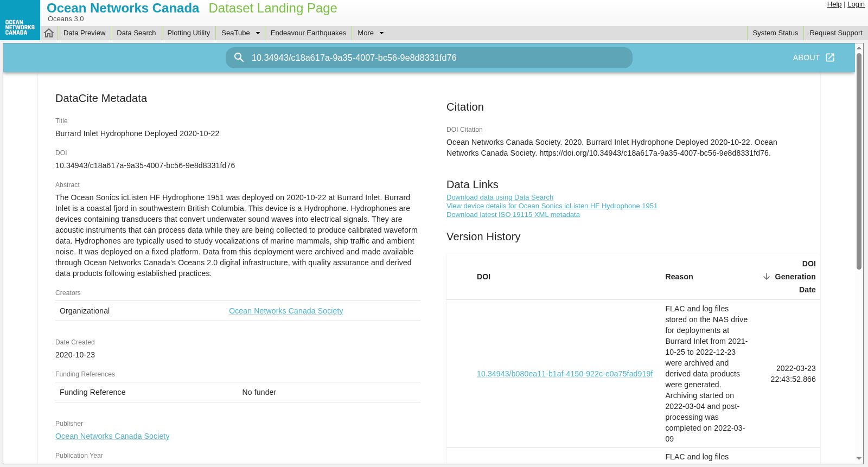Image resolution: width=868 pixels, height=467 pixels.
Task: Expand the SeaTube dropdown menu
Action: (x=241, y=33)
